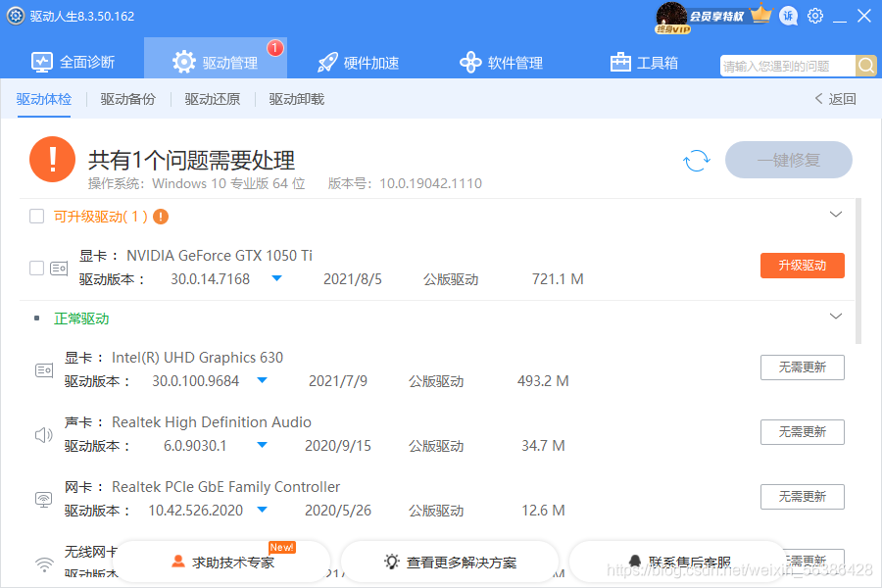This screenshot has width=882, height=588.
Task: Click Realtek PCIe GbE Family Controller name
Action: [225, 487]
